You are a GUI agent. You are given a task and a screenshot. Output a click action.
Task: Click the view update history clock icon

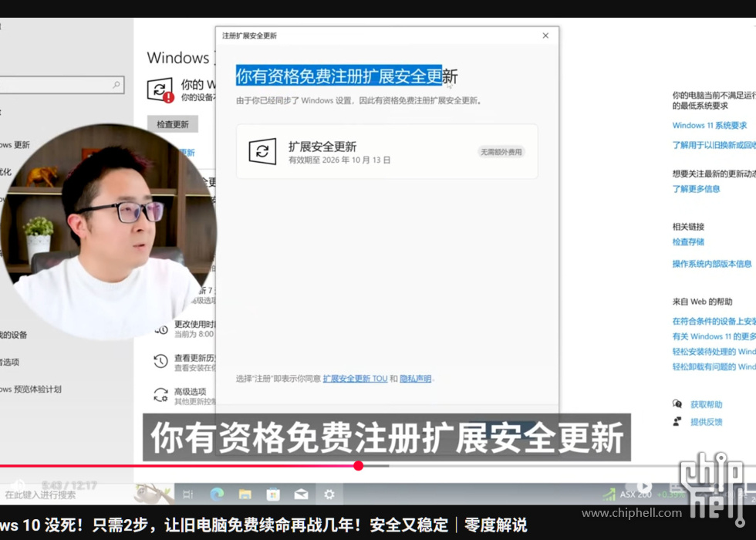click(x=160, y=361)
